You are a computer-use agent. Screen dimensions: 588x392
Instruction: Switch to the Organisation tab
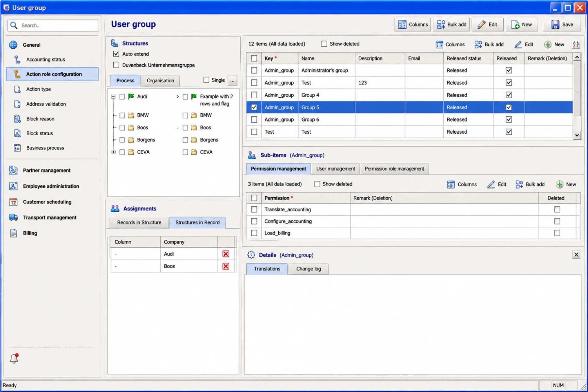point(160,80)
